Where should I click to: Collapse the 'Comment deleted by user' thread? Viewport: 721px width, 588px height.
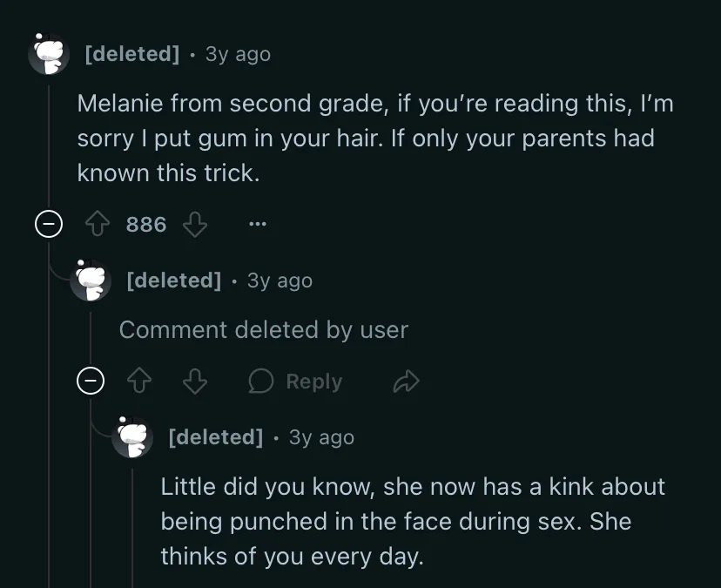[91, 381]
